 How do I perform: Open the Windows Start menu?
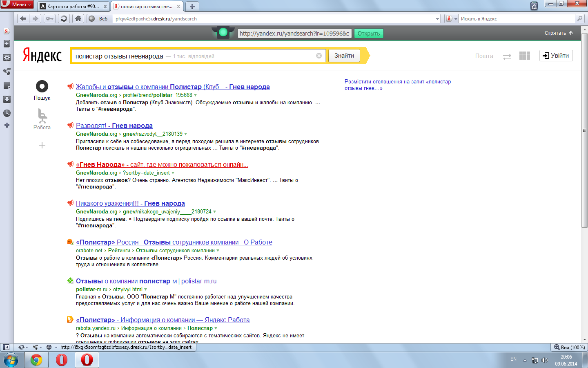pos(11,360)
